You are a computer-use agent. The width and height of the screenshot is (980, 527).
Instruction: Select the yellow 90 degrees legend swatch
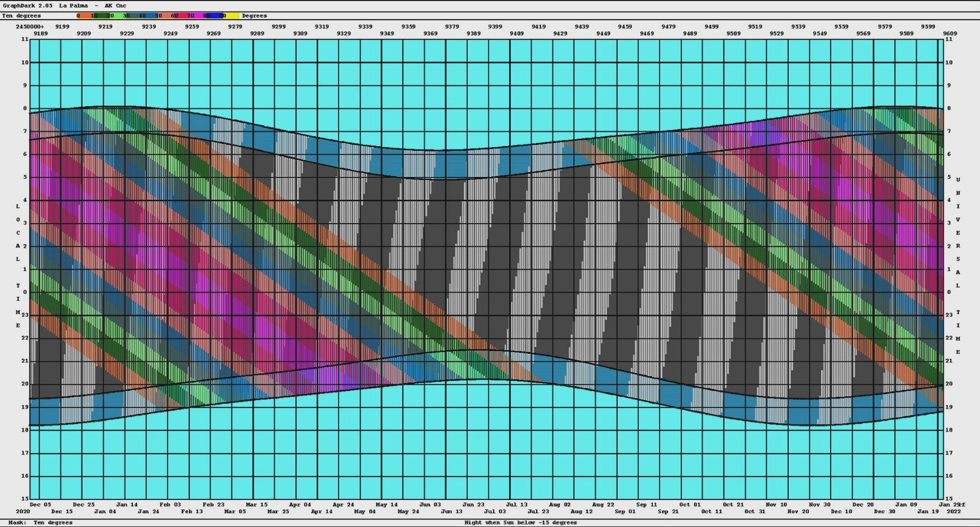[232, 16]
